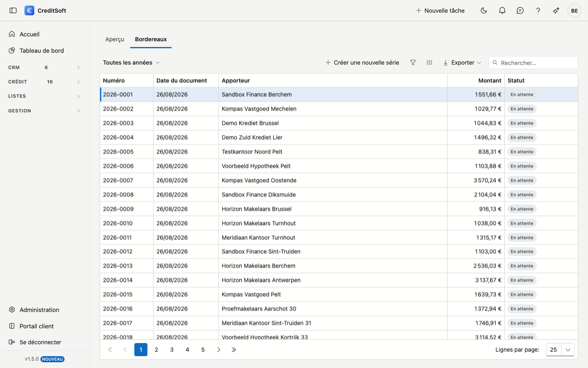The height and width of the screenshot is (368, 588).
Task: Open notifications bell
Action: click(502, 11)
